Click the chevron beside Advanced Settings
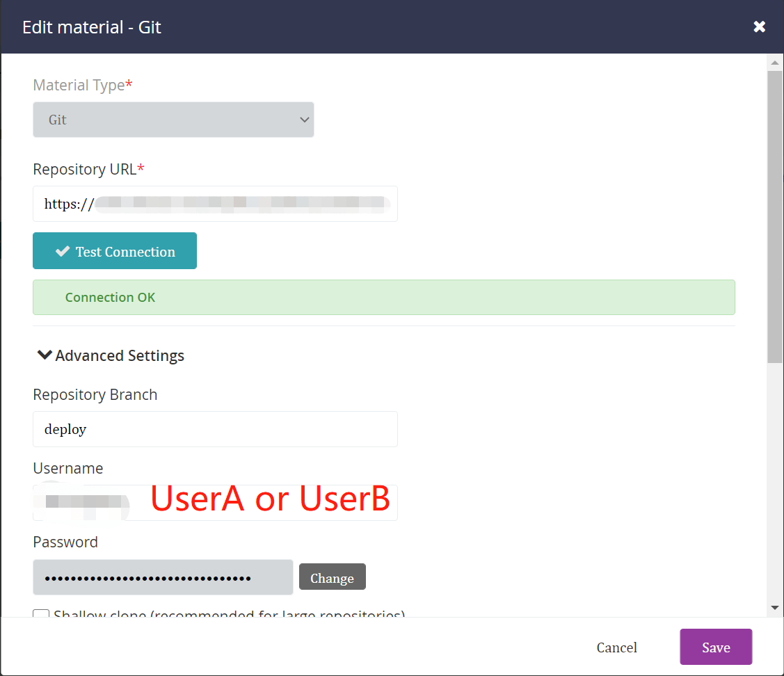This screenshot has height=676, width=784. (x=43, y=355)
